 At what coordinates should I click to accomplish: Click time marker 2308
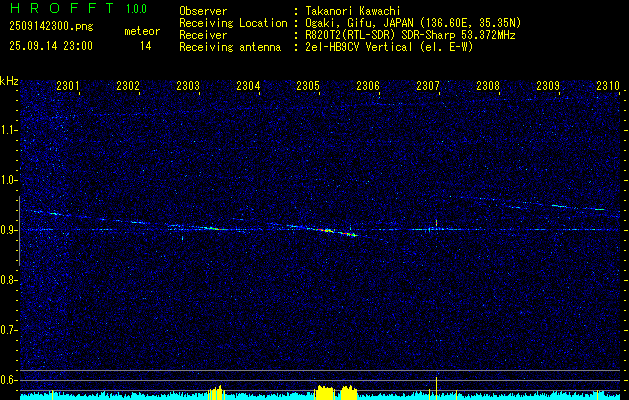[x=488, y=85]
